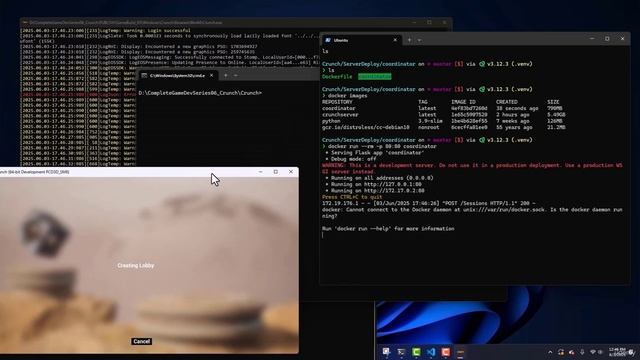Click the red highlighted log line in log window
Screen dimensions: 640x360
(x=78, y=94)
